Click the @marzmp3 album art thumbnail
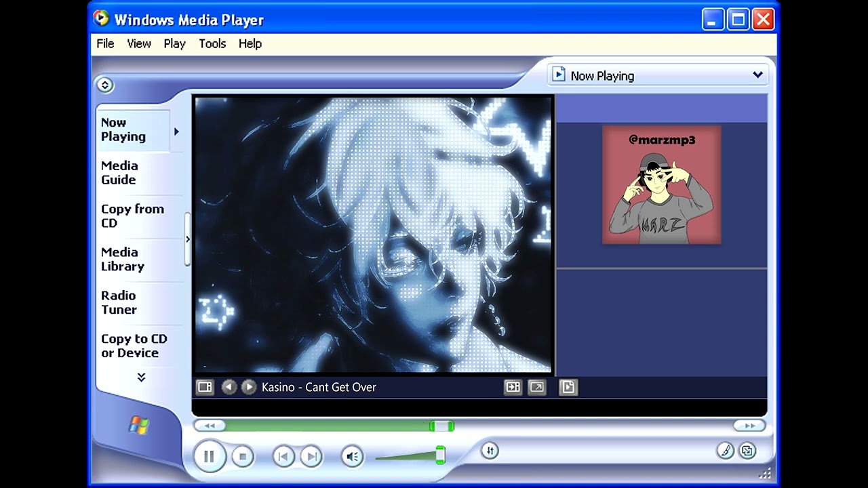 662,185
